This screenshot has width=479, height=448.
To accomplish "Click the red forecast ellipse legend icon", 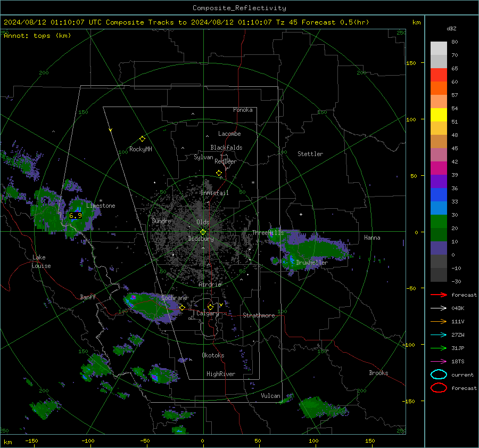I will click(x=439, y=388).
